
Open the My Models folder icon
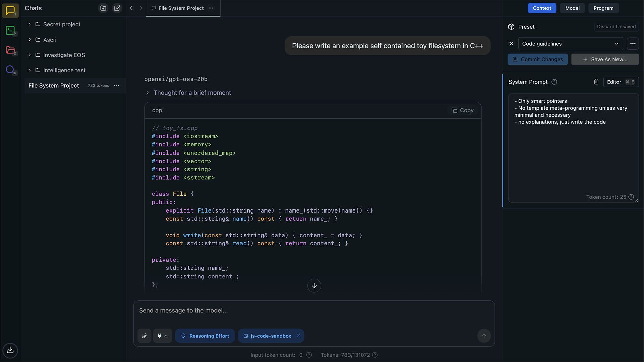click(10, 50)
